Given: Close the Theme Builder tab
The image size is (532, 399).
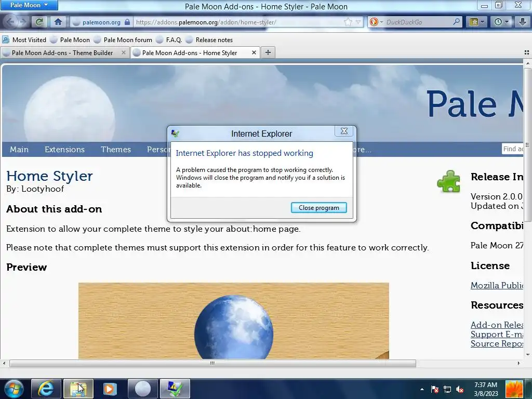Looking at the screenshot, I should pyautogui.click(x=124, y=52).
